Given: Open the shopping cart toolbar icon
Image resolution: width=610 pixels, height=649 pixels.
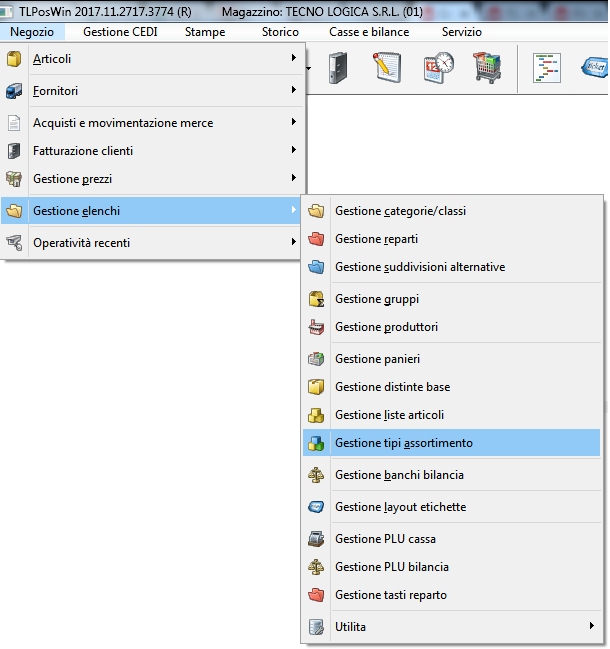Looking at the screenshot, I should [486, 69].
